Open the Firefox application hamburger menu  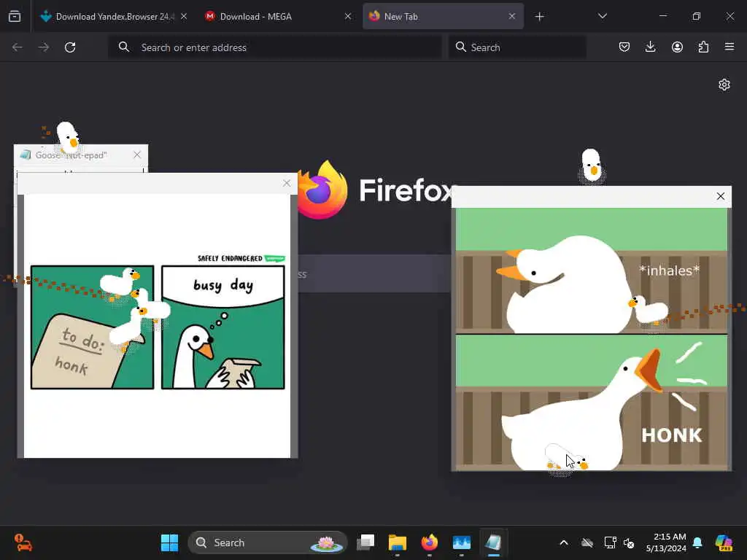click(729, 47)
